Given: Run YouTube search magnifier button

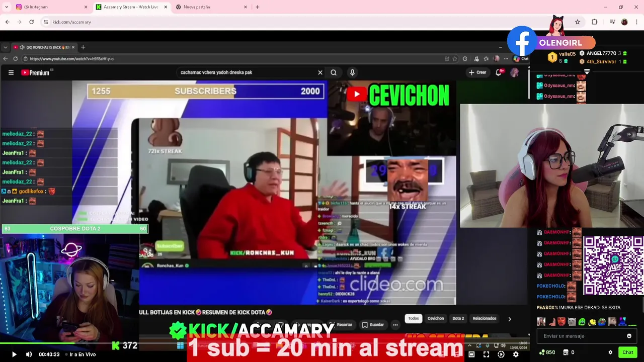Looking at the screenshot, I should pyautogui.click(x=334, y=72).
